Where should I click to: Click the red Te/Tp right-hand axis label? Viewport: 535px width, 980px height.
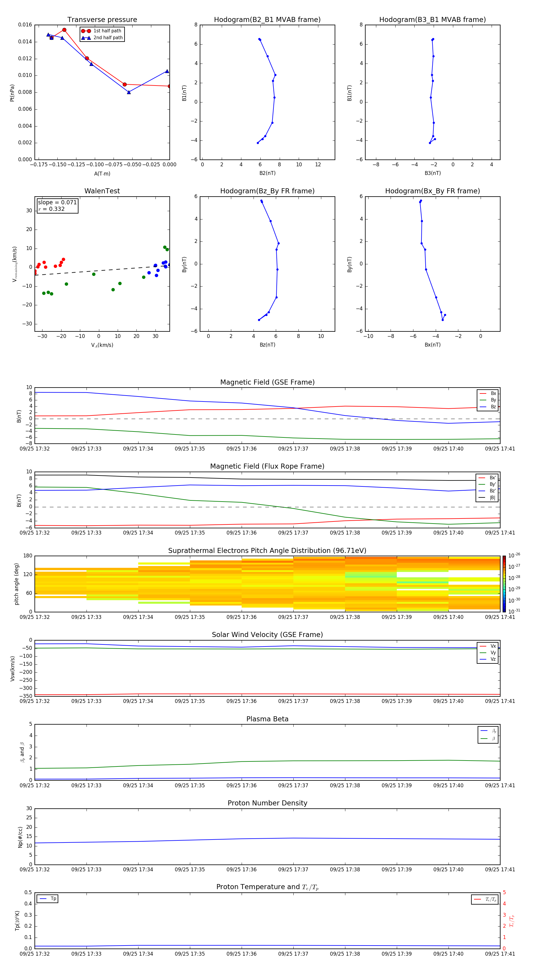point(512,921)
